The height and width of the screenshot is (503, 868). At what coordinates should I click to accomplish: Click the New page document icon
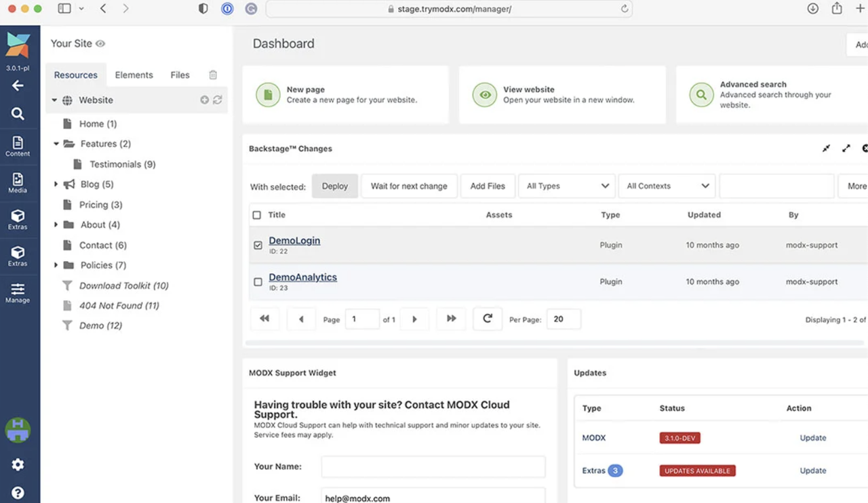point(268,95)
